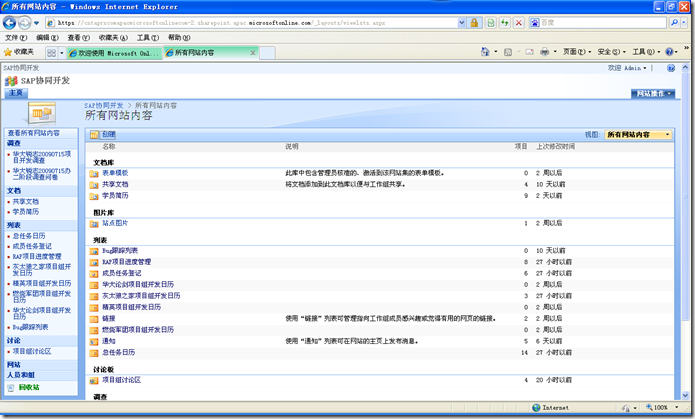This screenshot has width=695, height=419.
Task: Click the picture library icon for 站点图片
Action: pos(94,224)
